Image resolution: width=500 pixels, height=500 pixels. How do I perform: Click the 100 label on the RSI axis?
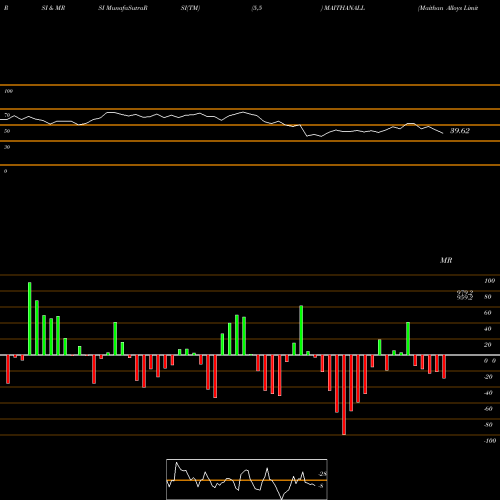click(8, 91)
